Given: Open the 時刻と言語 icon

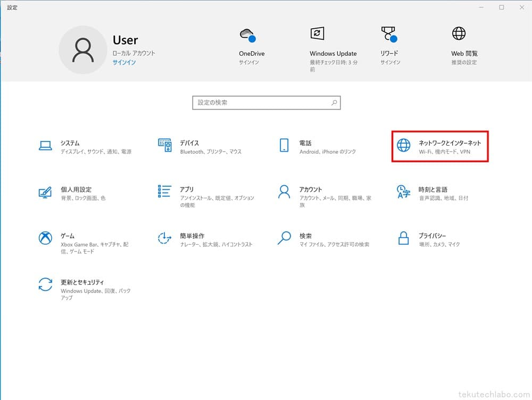Looking at the screenshot, I should [x=403, y=191].
